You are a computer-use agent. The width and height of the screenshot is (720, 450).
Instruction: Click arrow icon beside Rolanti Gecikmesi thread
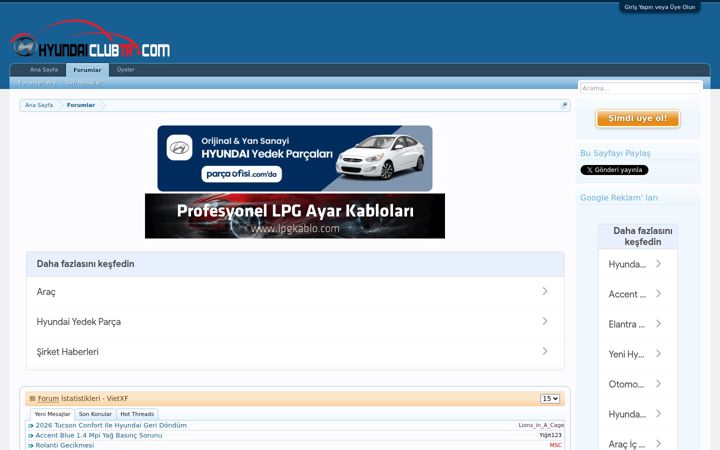(x=30, y=445)
